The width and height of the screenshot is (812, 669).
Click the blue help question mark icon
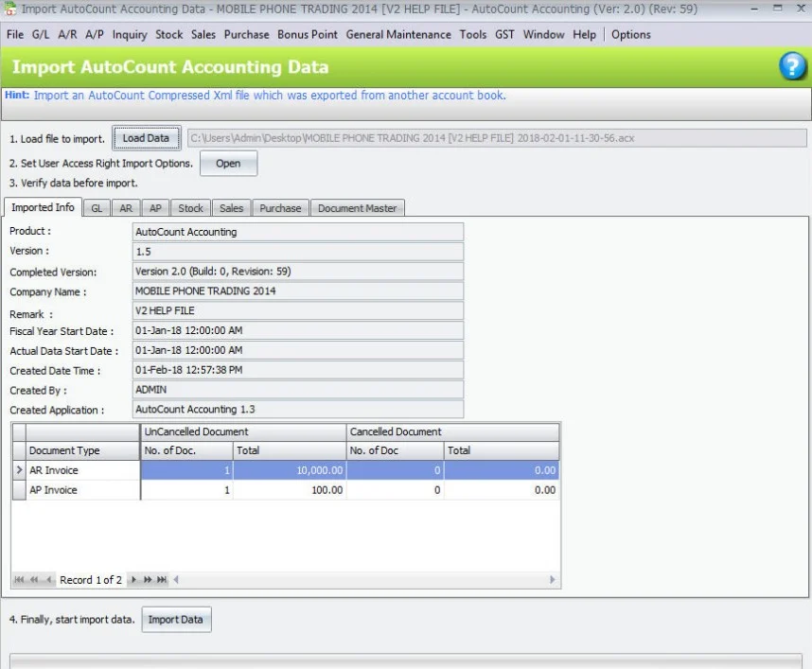coord(791,66)
